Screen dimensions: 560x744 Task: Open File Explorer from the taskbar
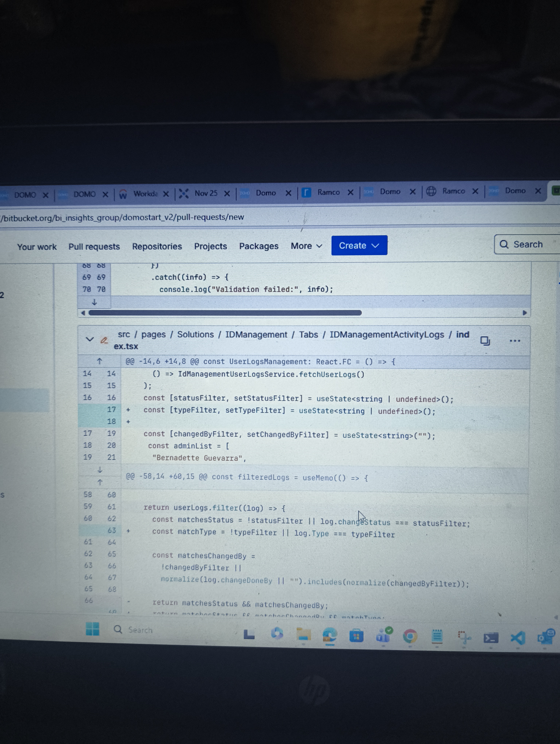pyautogui.click(x=304, y=634)
